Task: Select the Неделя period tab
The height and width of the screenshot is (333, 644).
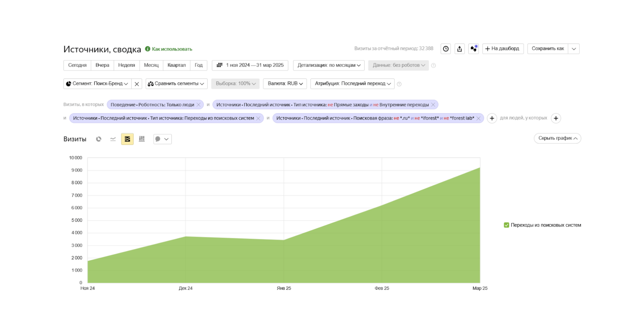Action: [127, 65]
